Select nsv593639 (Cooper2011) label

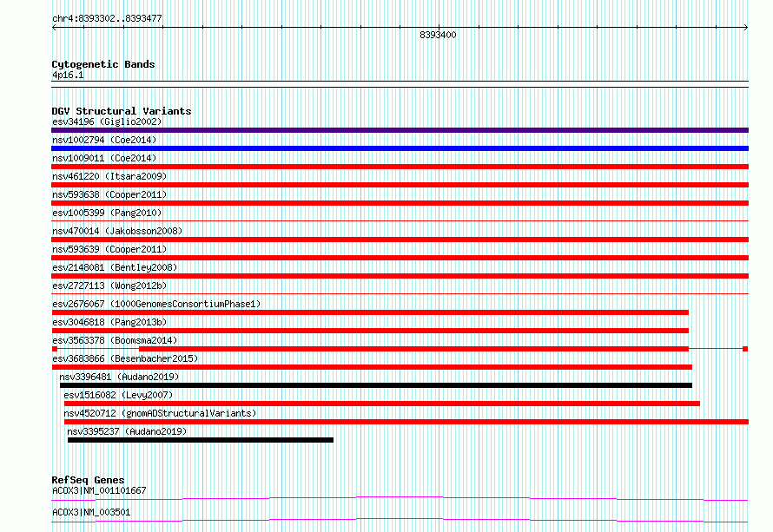pos(109,249)
